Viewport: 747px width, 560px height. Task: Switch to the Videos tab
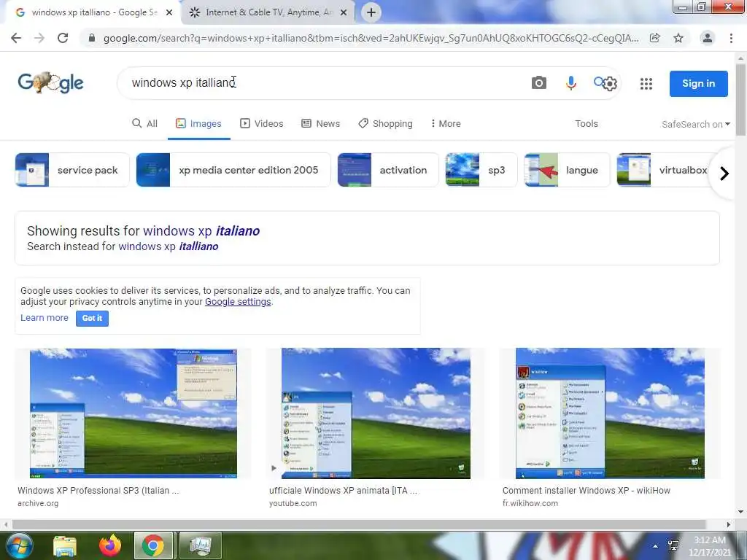262,124
